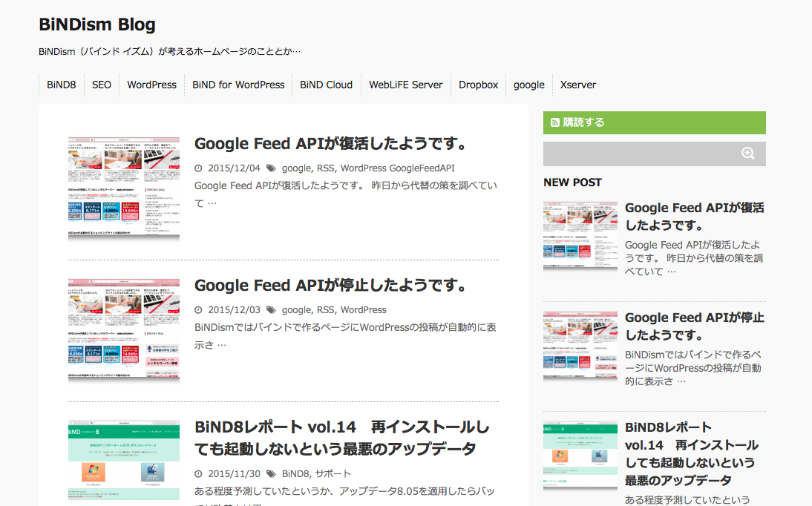This screenshot has height=506, width=812.
Task: Click sidebar excerpt BiNDismではバインドで作るページに
Action: tap(693, 368)
